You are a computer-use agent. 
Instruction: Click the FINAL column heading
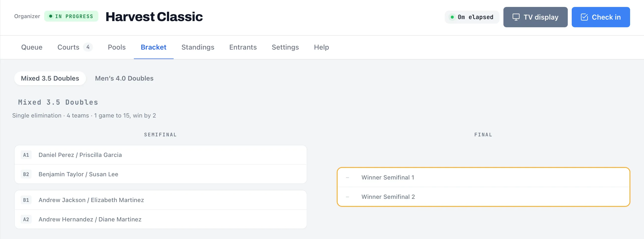coord(483,135)
